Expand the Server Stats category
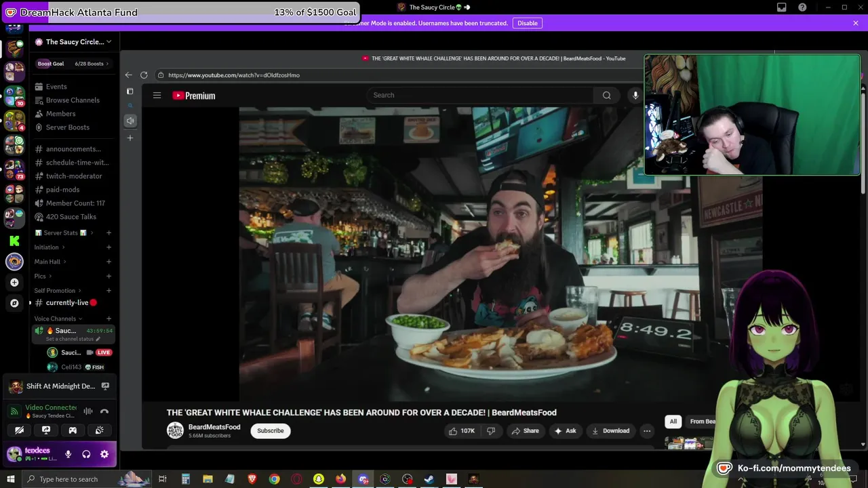The height and width of the screenshot is (488, 868). click(64, 233)
